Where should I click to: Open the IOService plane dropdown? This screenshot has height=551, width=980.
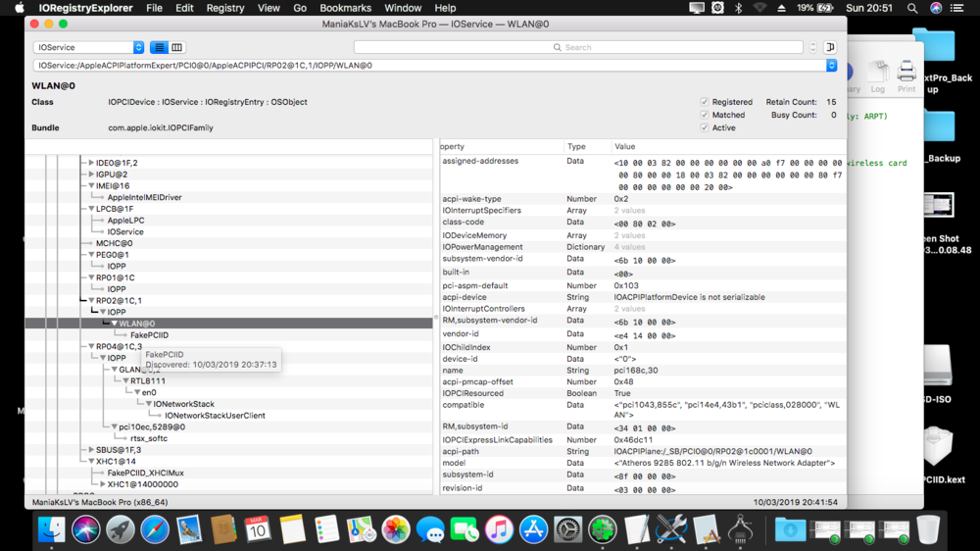click(x=88, y=47)
